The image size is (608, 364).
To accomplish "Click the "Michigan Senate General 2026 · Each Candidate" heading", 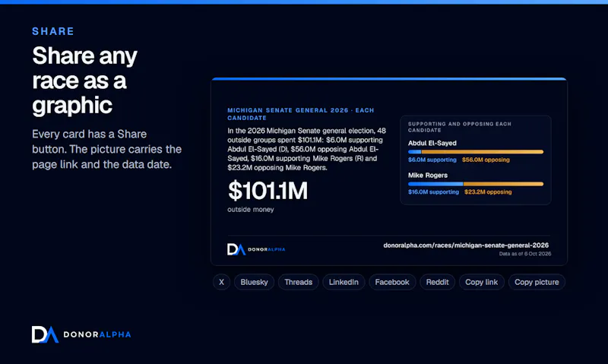I will click(300, 114).
